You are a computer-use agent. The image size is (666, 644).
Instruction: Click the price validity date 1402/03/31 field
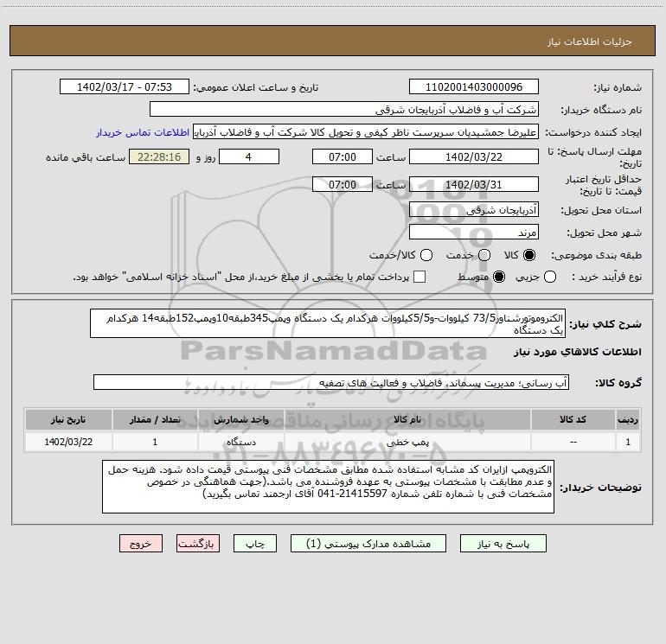click(x=474, y=185)
